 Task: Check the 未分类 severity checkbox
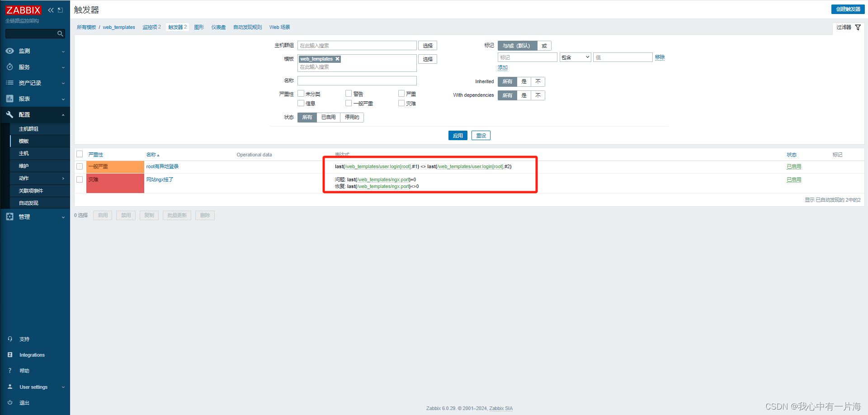coord(301,94)
